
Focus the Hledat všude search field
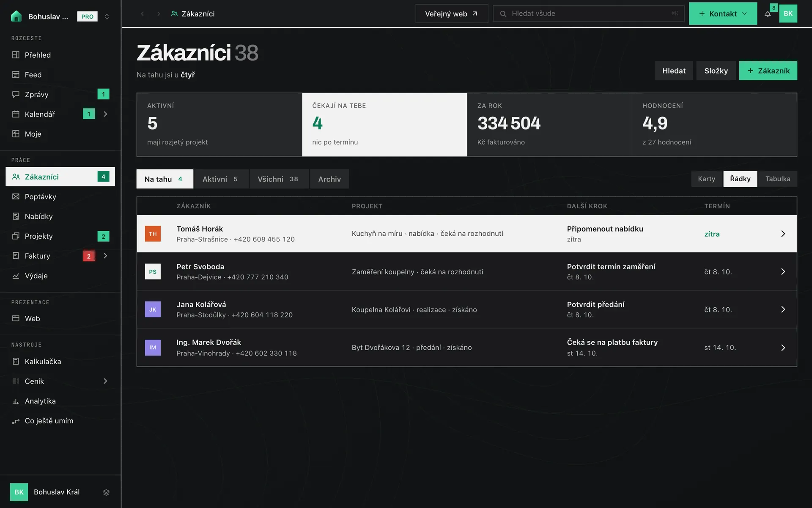pyautogui.click(x=588, y=14)
